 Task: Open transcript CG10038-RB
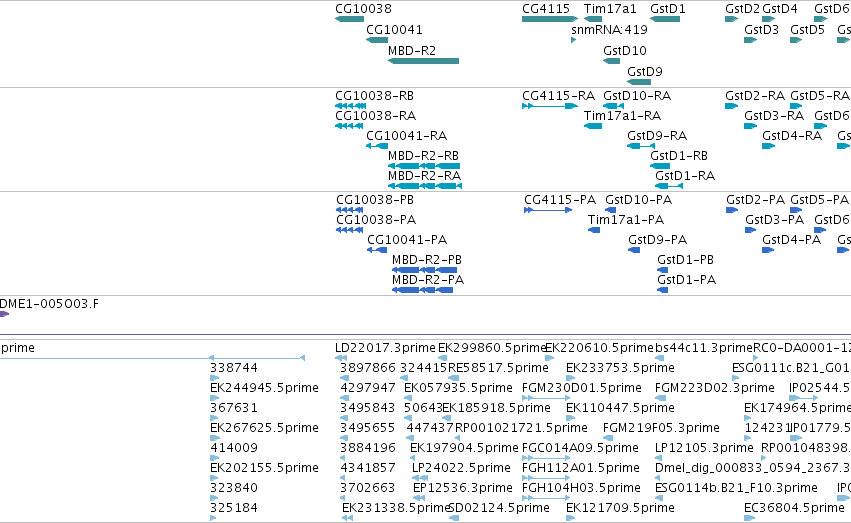(374, 96)
